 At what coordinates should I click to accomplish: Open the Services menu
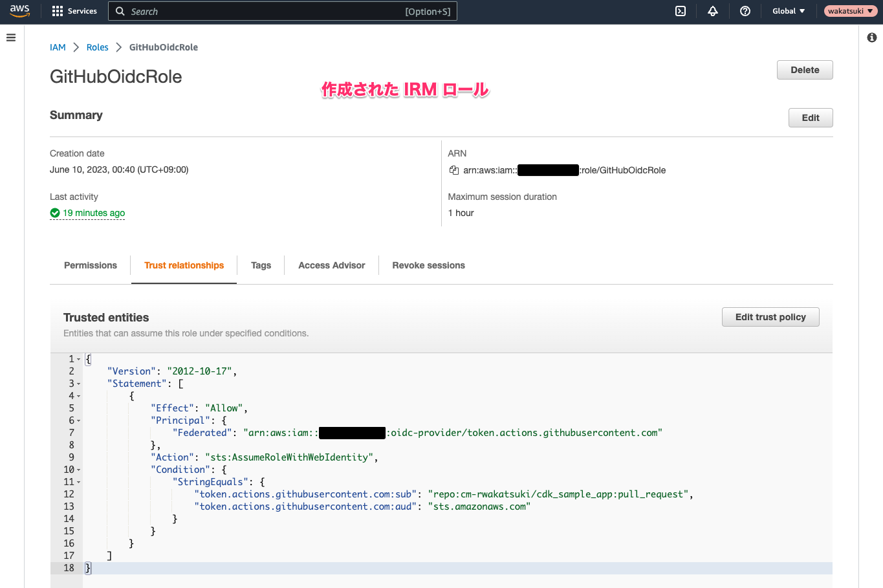[74, 10]
